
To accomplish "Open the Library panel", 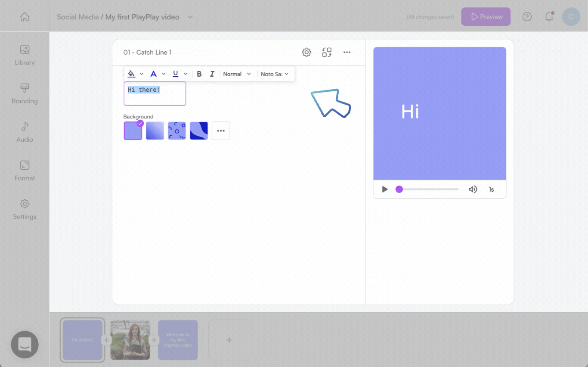I will pos(25,55).
